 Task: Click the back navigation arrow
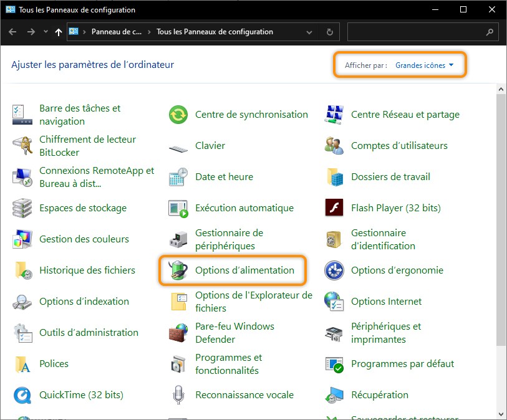pyautogui.click(x=12, y=31)
